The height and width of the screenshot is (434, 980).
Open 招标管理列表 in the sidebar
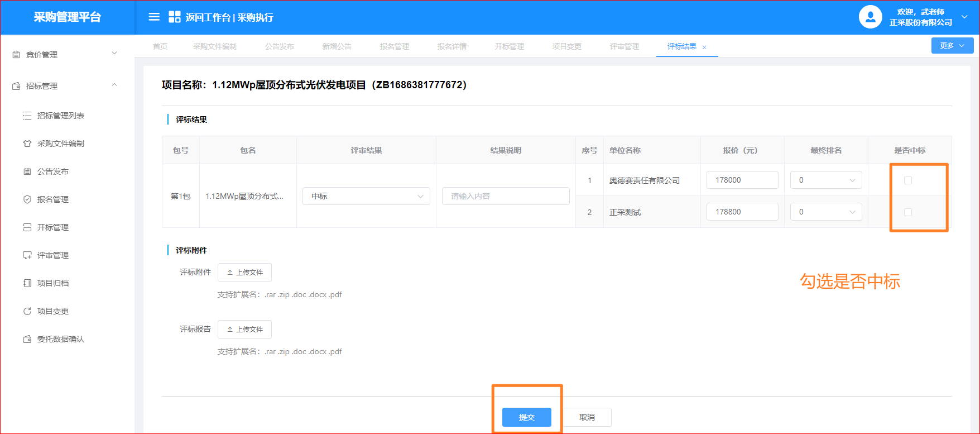pos(60,116)
